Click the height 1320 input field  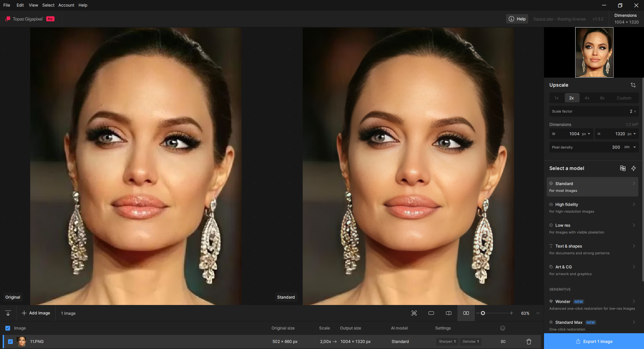click(617, 134)
